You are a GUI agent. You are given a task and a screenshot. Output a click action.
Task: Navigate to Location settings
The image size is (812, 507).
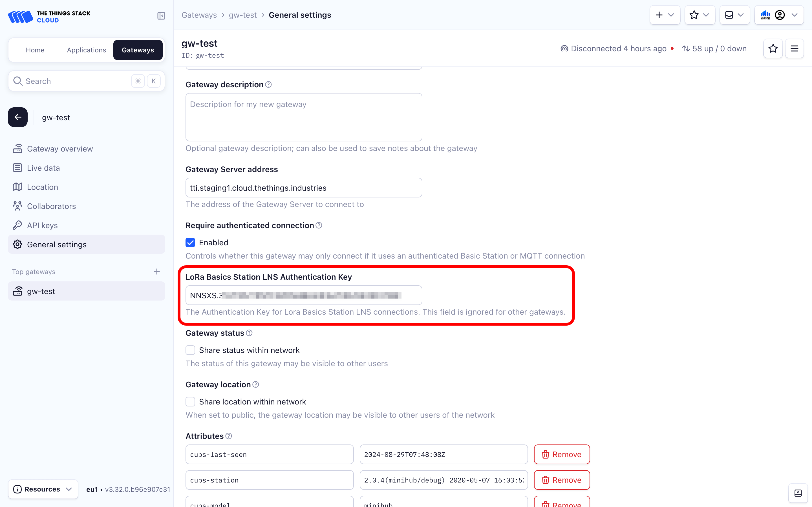pos(42,187)
